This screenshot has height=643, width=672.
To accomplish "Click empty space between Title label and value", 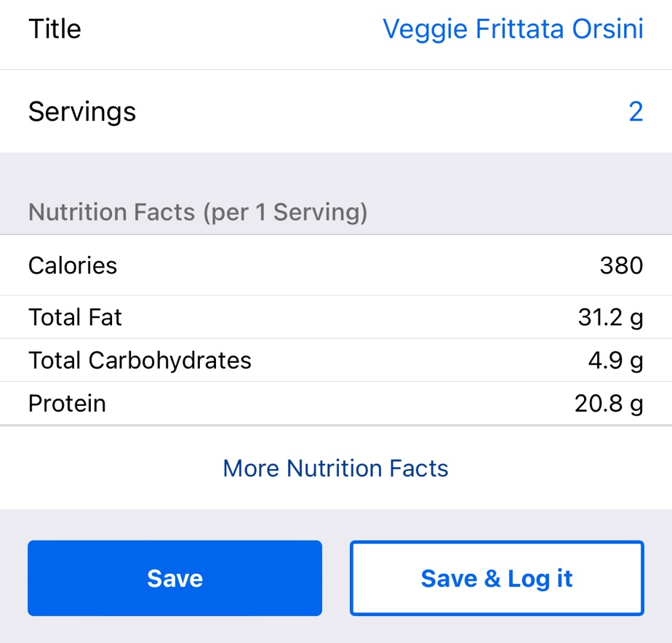I will (233, 29).
